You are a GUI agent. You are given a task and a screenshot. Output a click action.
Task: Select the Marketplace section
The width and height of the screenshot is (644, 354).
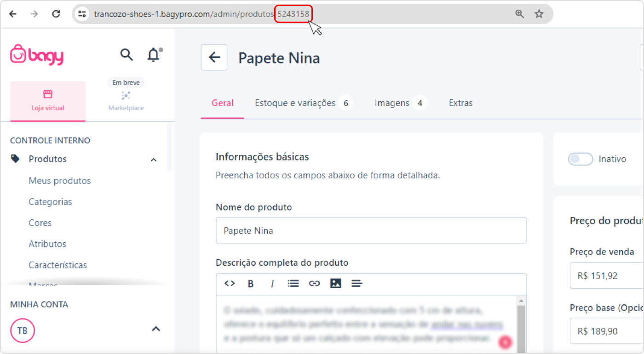[x=126, y=101]
